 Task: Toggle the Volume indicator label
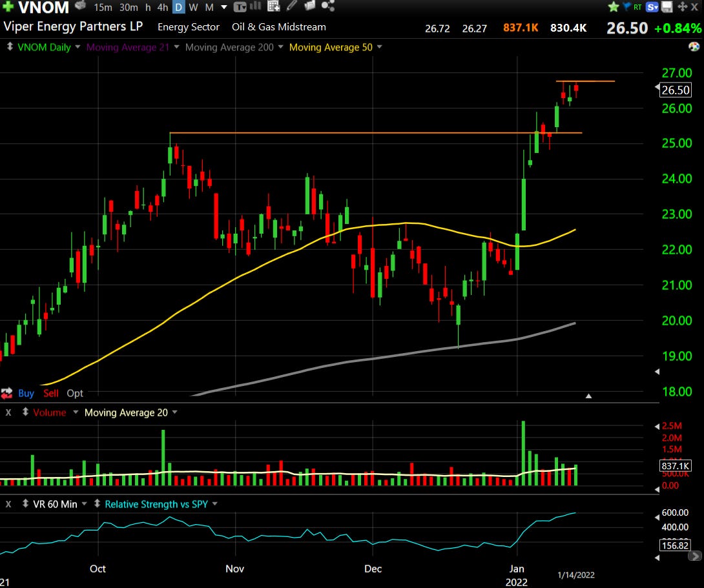point(49,412)
